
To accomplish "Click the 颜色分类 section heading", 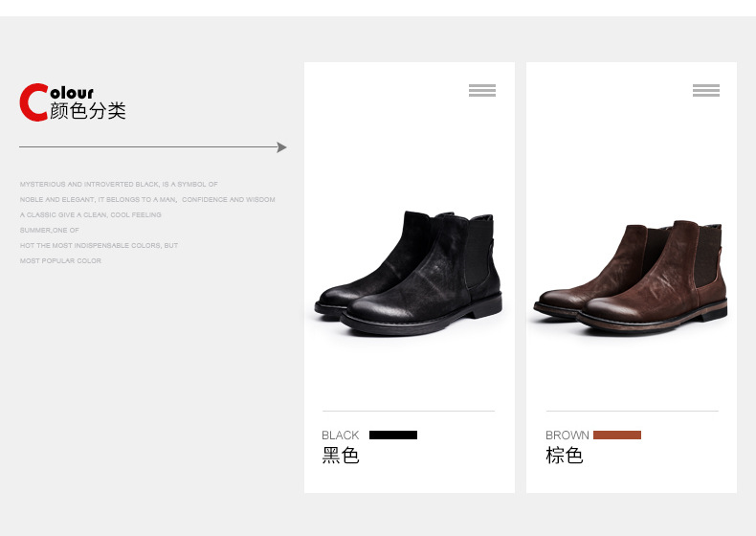I will tap(88, 111).
